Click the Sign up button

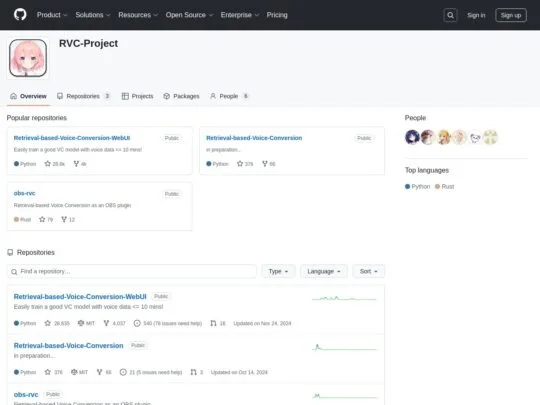[511, 15]
